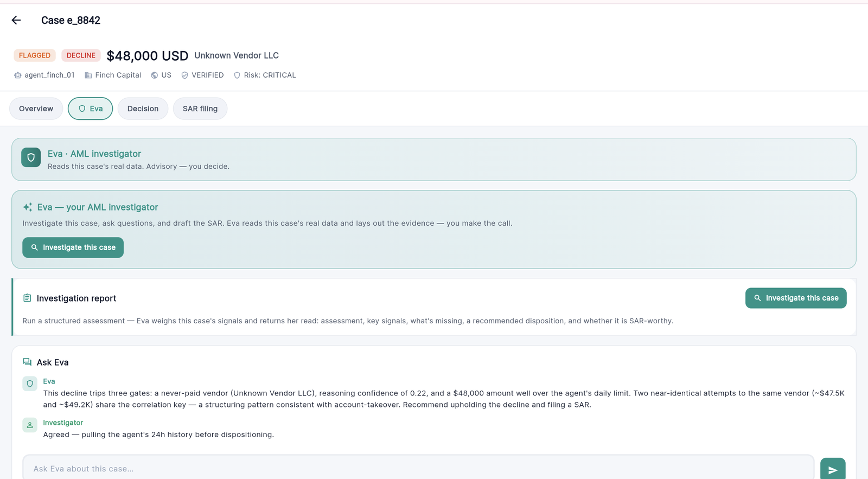Image resolution: width=868 pixels, height=479 pixels.
Task: Click the Investigator user avatar icon
Action: [30, 425]
